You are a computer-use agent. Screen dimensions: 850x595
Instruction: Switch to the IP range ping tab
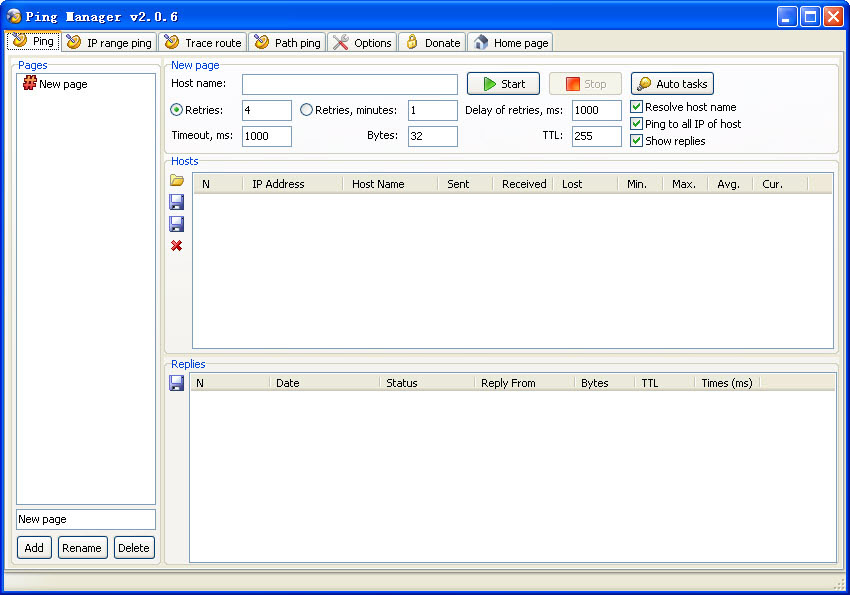pyautogui.click(x=109, y=43)
